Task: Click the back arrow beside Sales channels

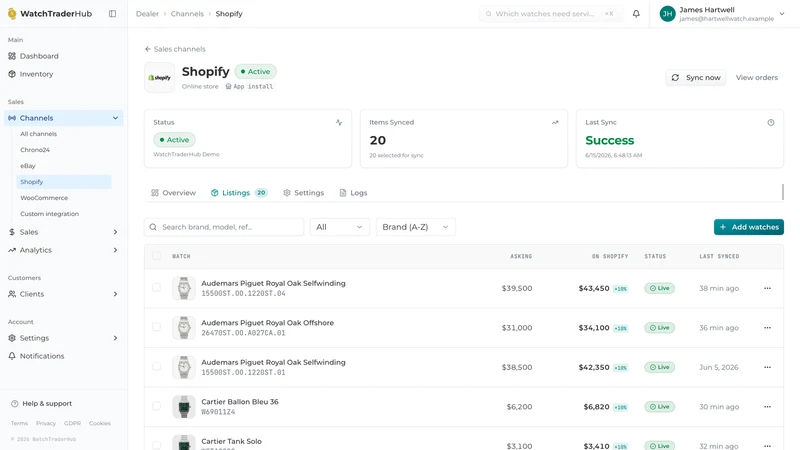Action: tap(148, 49)
